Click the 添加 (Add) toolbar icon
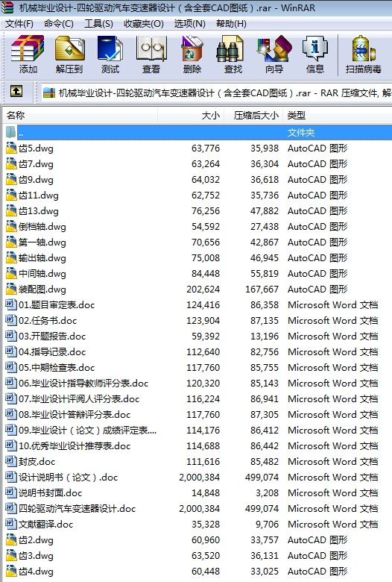Viewport: 392px width, 582px height. point(28,48)
